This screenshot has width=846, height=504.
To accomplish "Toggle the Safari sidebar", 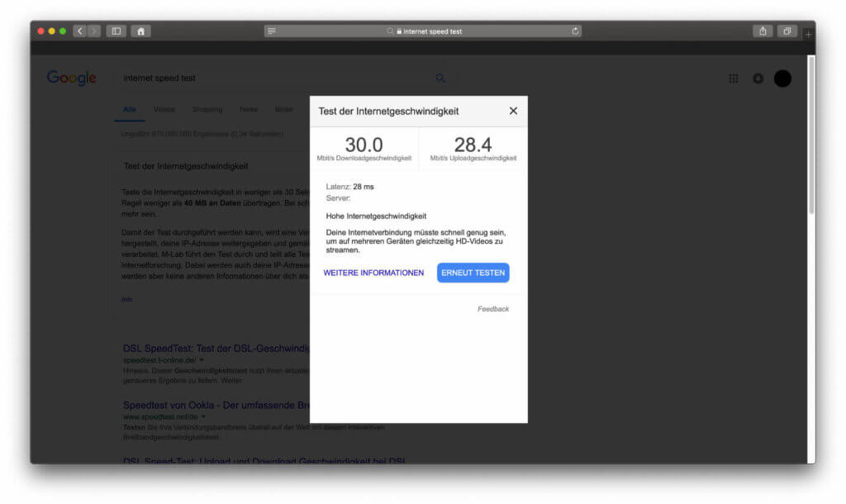I will pyautogui.click(x=116, y=30).
